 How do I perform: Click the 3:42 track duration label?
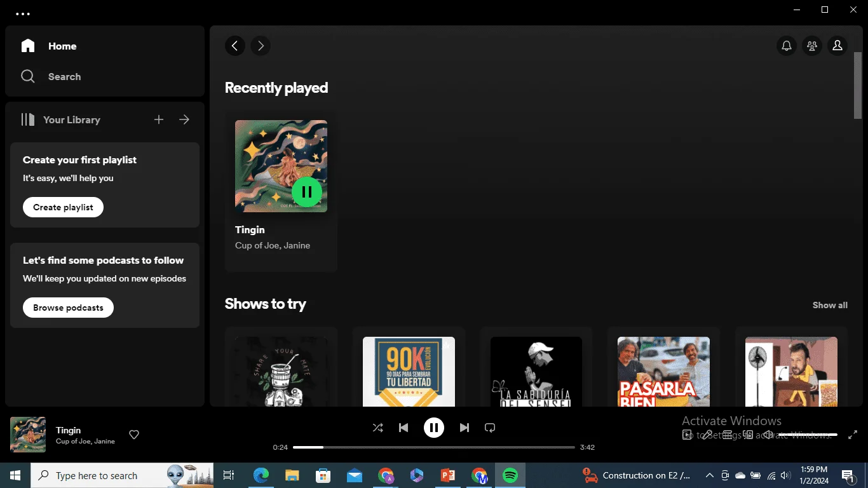[587, 447]
